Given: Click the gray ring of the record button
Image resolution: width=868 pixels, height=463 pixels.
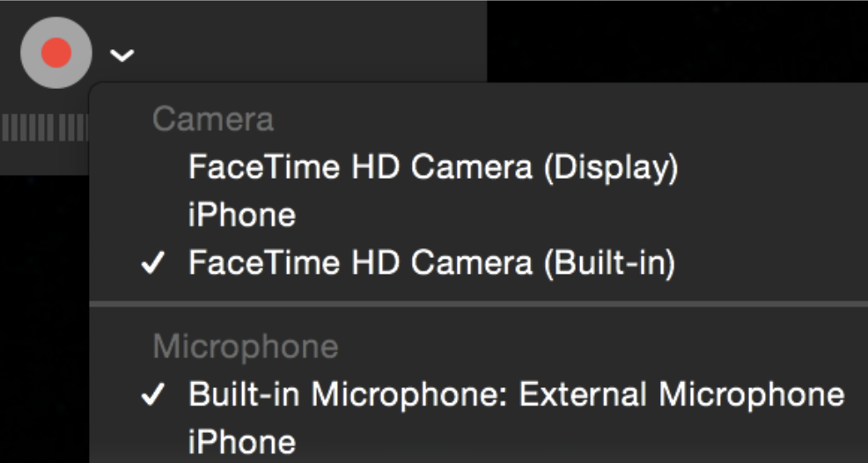Looking at the screenshot, I should [x=30, y=53].
